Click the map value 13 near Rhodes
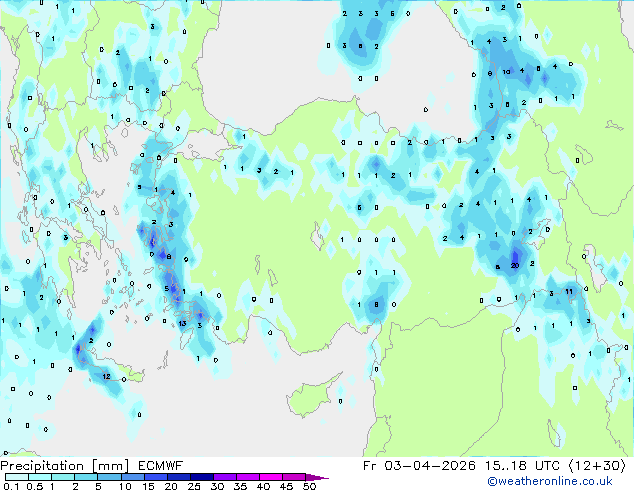The height and width of the screenshot is (490, 634). point(182,323)
